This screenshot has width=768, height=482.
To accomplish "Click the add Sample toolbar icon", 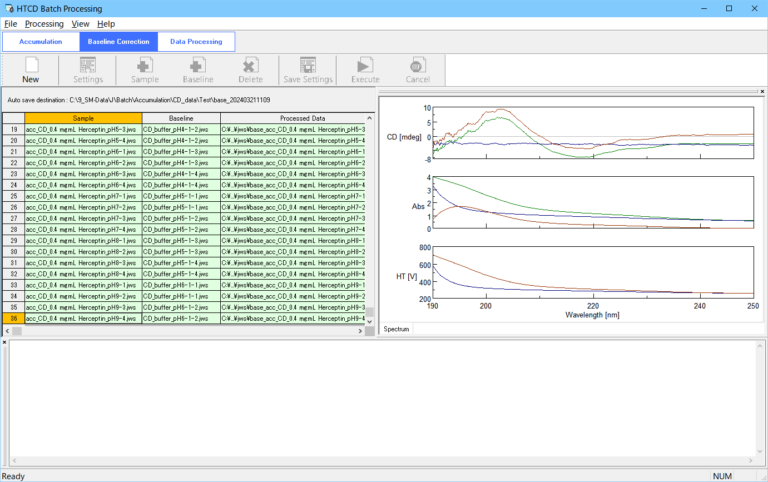I will (144, 70).
